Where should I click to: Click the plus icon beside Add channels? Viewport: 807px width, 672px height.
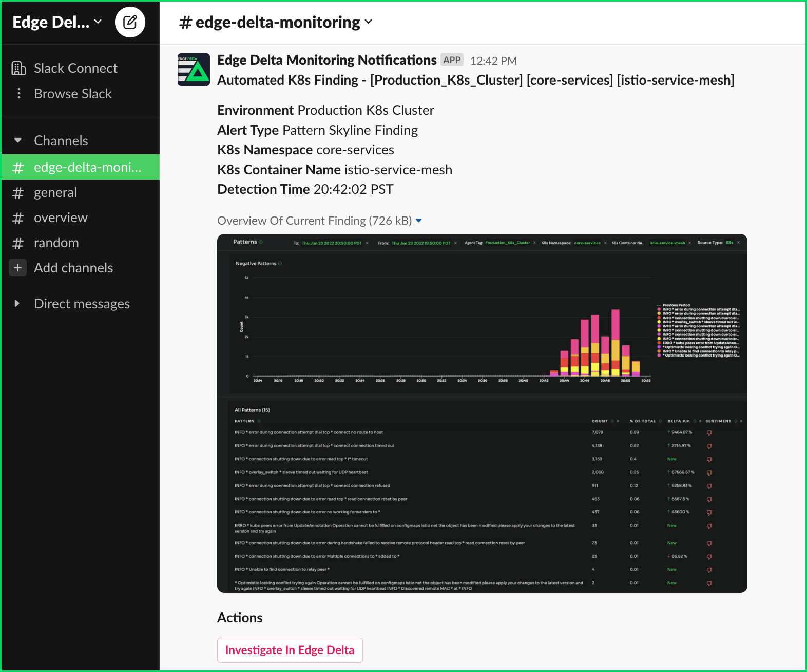pyautogui.click(x=18, y=267)
